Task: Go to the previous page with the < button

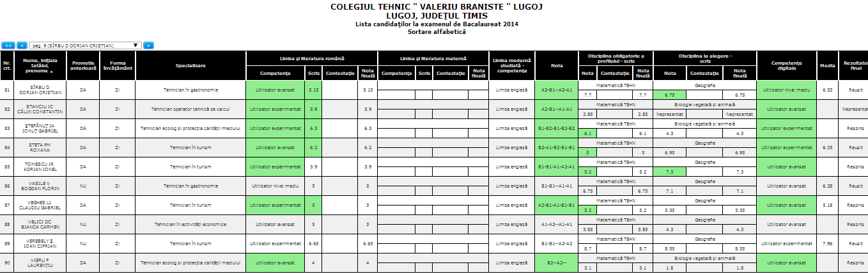Action: [x=22, y=46]
